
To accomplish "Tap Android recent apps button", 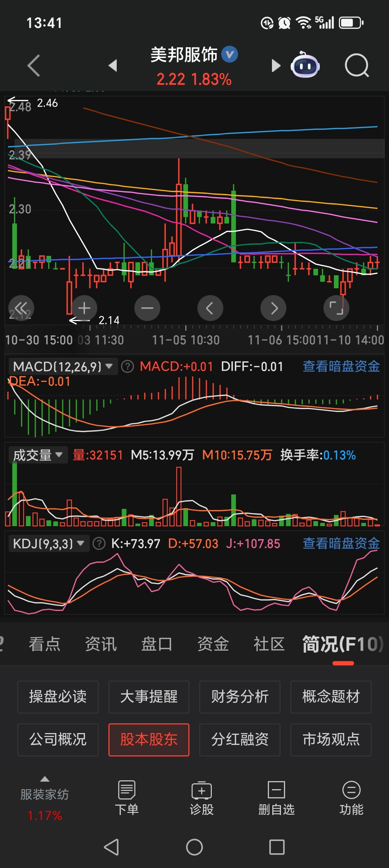I will point(277,847).
